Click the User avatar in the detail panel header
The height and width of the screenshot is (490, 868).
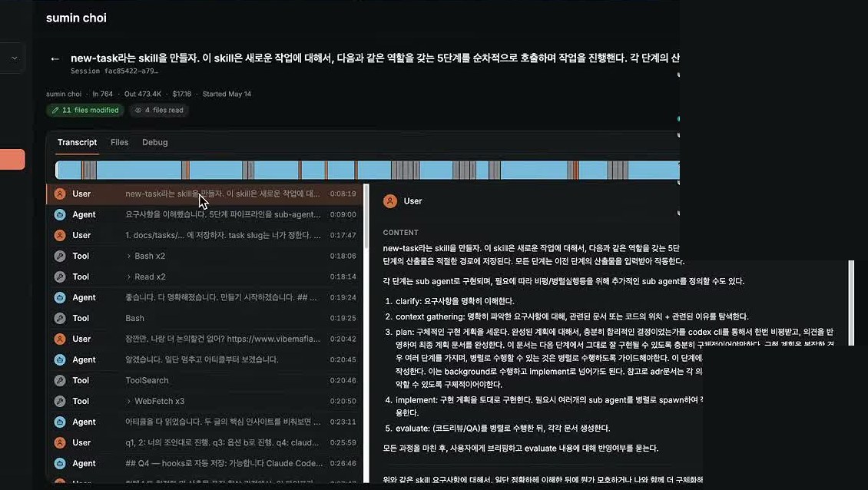390,201
